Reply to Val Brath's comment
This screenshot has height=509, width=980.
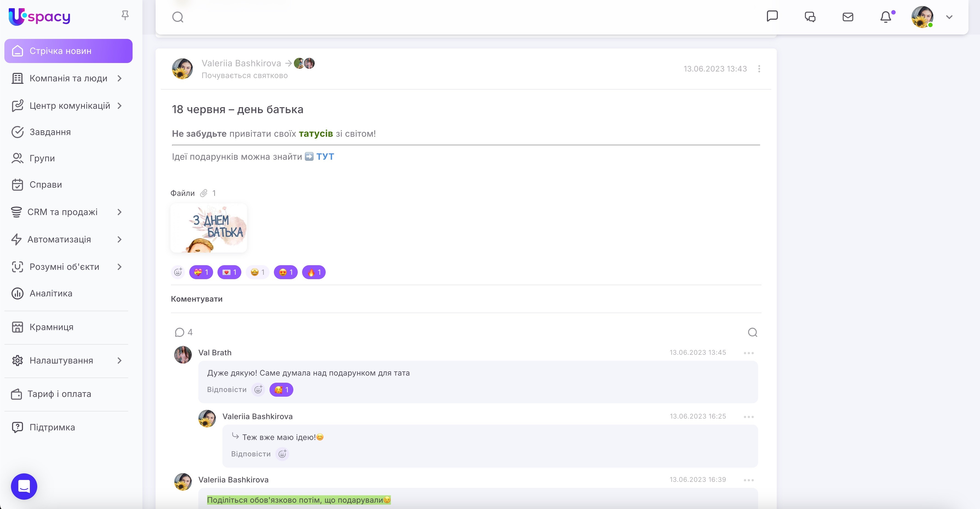(x=226, y=390)
